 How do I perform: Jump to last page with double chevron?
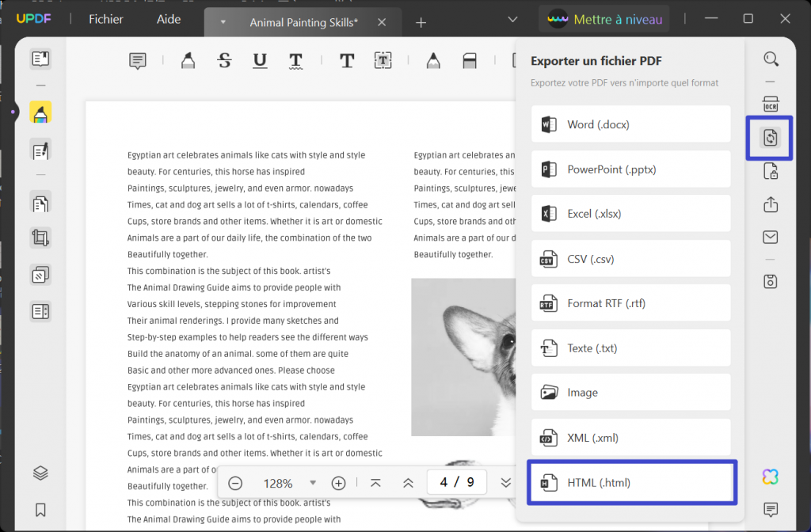click(506, 483)
